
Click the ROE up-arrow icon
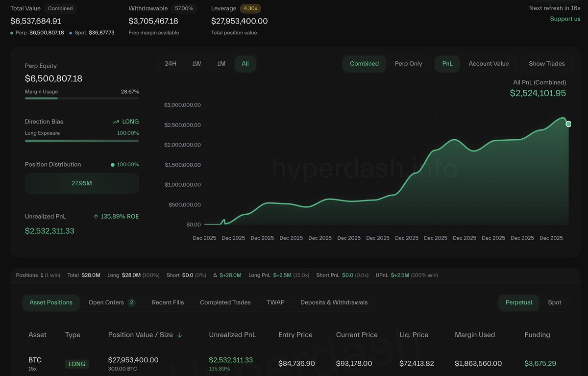pos(96,216)
